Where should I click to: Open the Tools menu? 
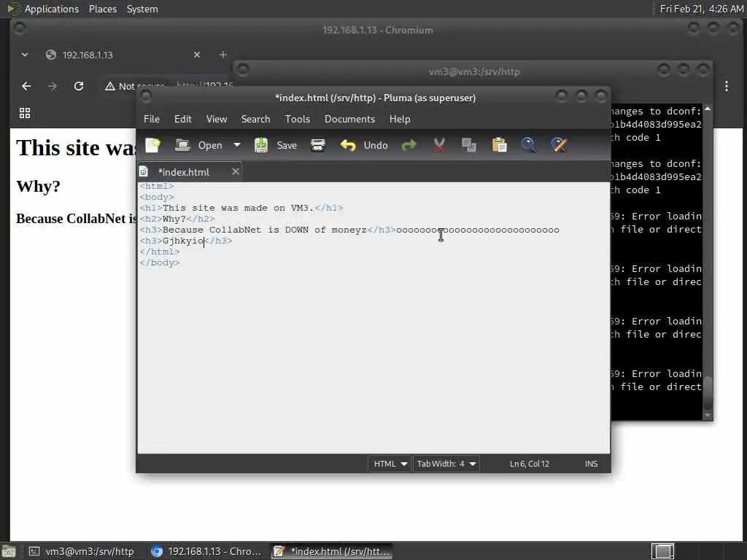298,119
